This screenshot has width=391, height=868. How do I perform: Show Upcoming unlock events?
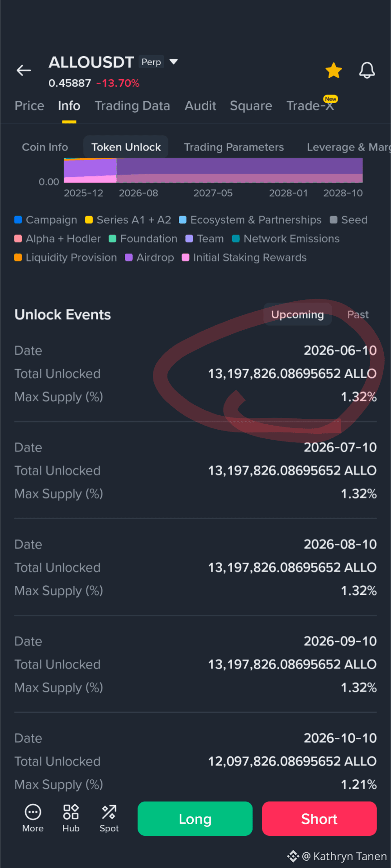coord(297,314)
